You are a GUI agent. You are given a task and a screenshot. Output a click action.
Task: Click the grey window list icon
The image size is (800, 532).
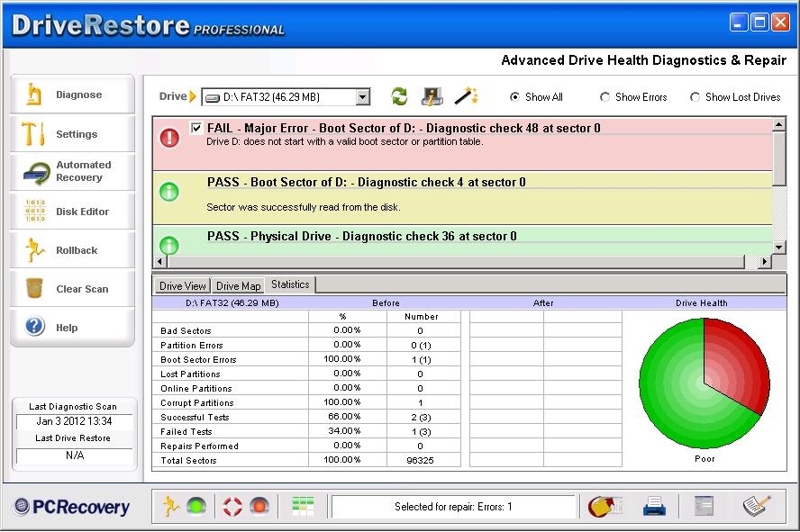tap(705, 506)
